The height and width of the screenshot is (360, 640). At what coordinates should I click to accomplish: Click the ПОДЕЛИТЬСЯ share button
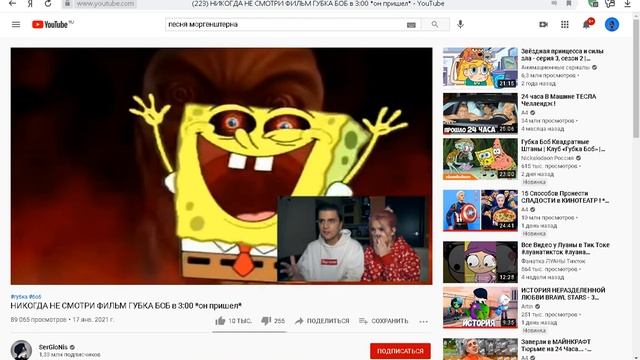tap(322, 321)
